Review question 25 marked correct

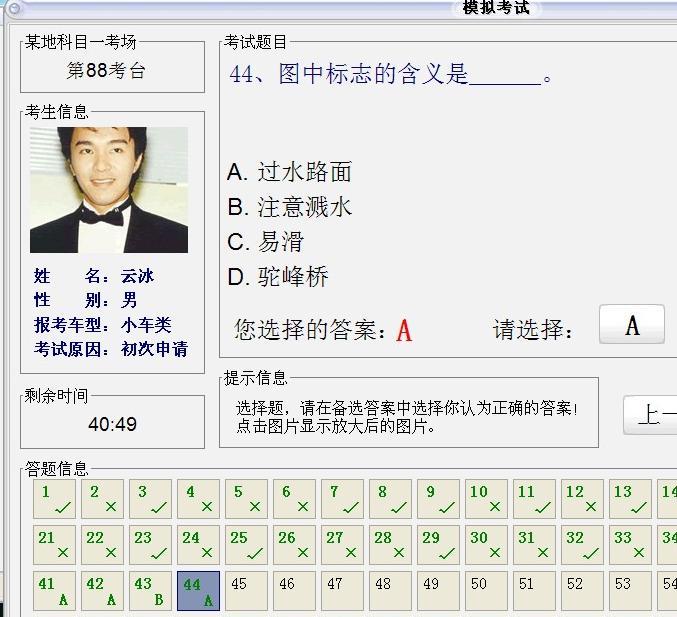[x=246, y=545]
